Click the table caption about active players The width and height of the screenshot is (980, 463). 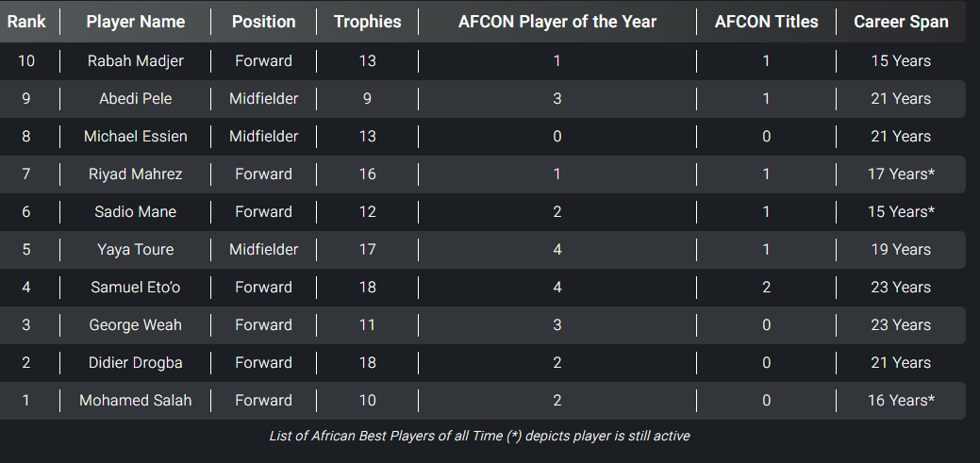481,436
